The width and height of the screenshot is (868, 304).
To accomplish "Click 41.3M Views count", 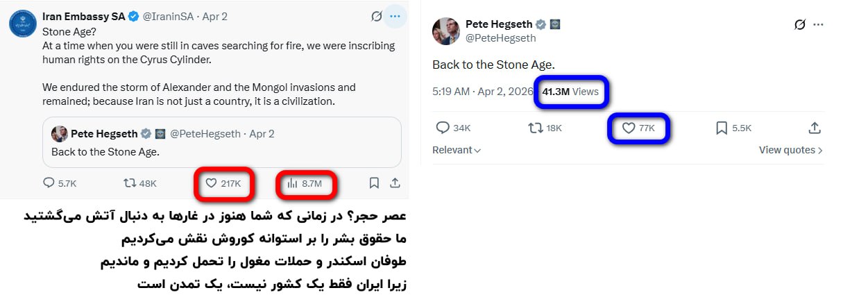I will point(570,92).
